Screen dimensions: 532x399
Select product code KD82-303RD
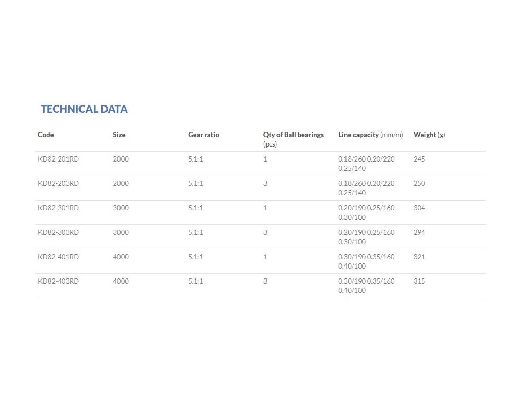pos(59,232)
